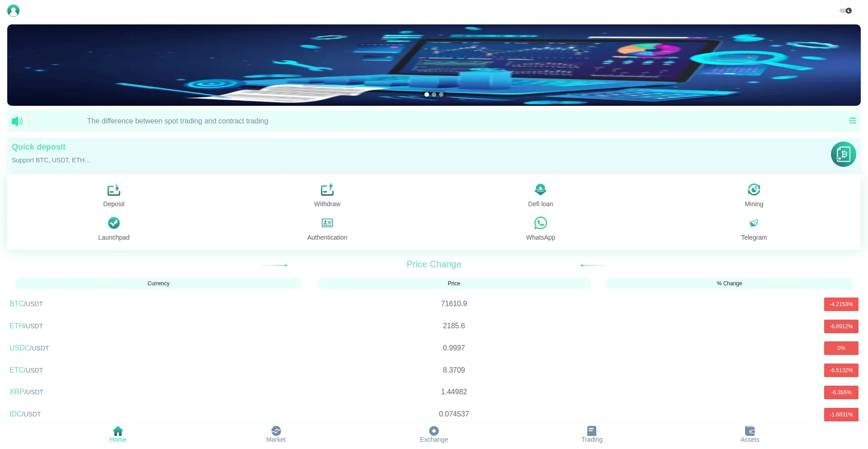Open the Deposit icon
This screenshot has height=449, width=868.
point(114,189)
